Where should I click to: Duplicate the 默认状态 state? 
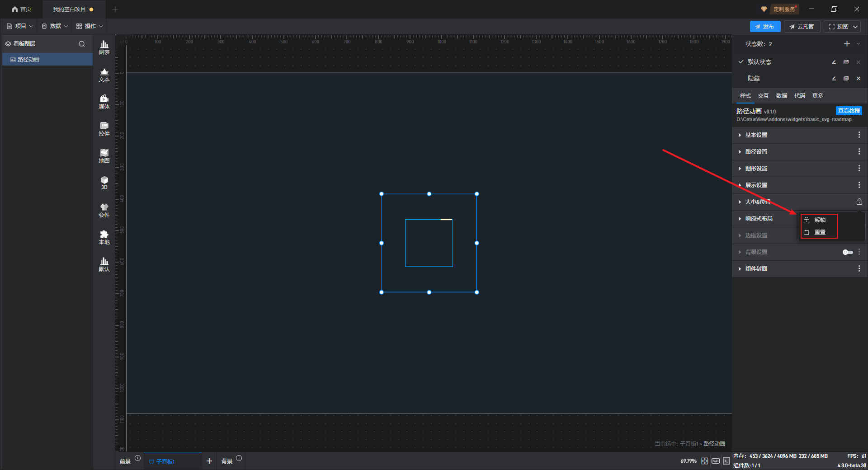pos(846,62)
